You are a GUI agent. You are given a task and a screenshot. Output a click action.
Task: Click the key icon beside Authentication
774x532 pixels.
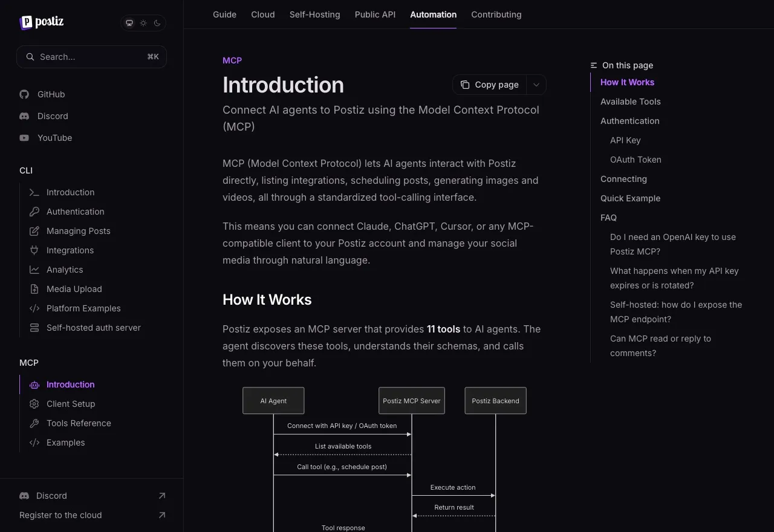(34, 212)
